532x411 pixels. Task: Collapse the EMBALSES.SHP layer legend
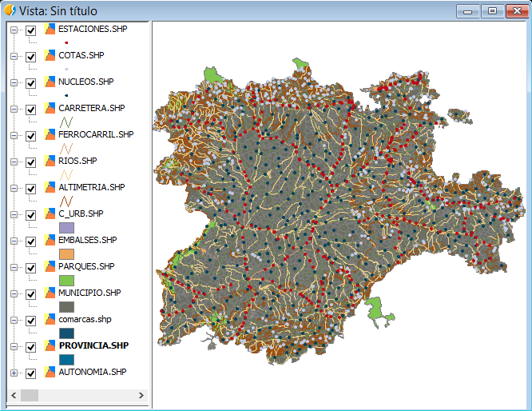pyautogui.click(x=14, y=241)
